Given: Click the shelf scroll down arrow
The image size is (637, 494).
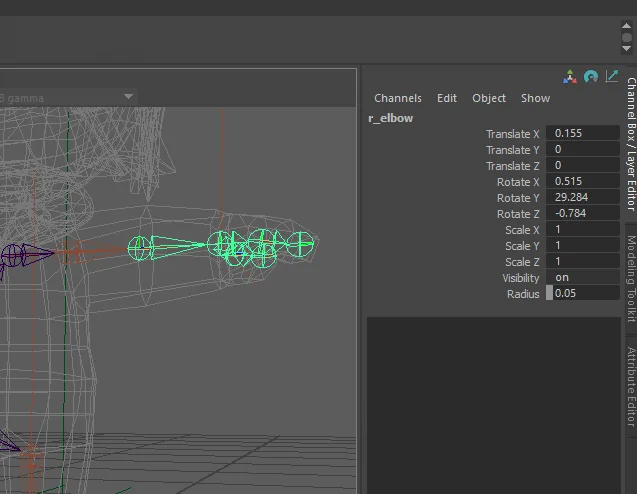Looking at the screenshot, I should coord(626,48).
